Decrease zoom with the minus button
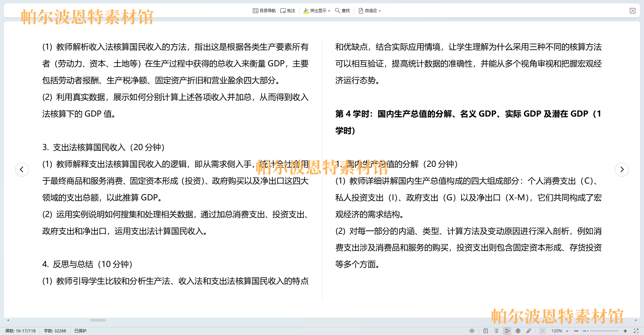 576,331
